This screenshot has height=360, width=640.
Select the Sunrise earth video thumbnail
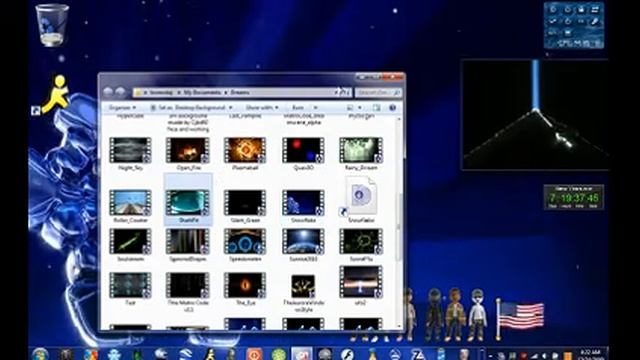[303, 241]
